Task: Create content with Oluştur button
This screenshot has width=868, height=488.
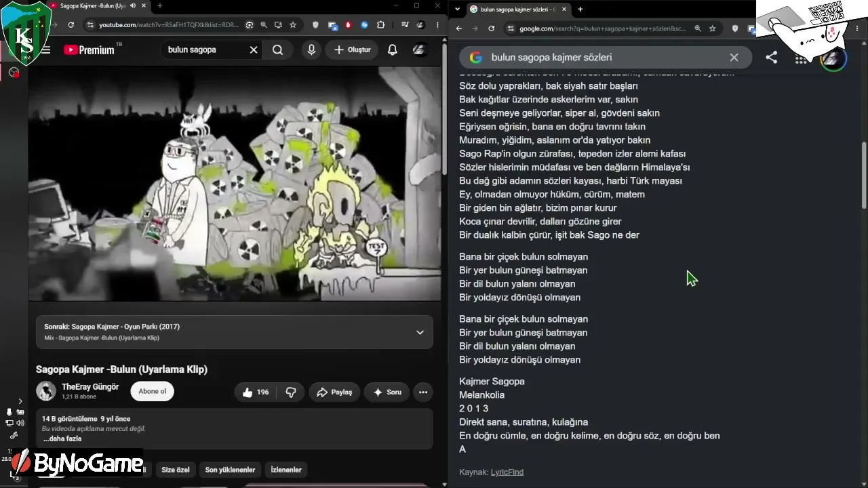Action: (352, 49)
